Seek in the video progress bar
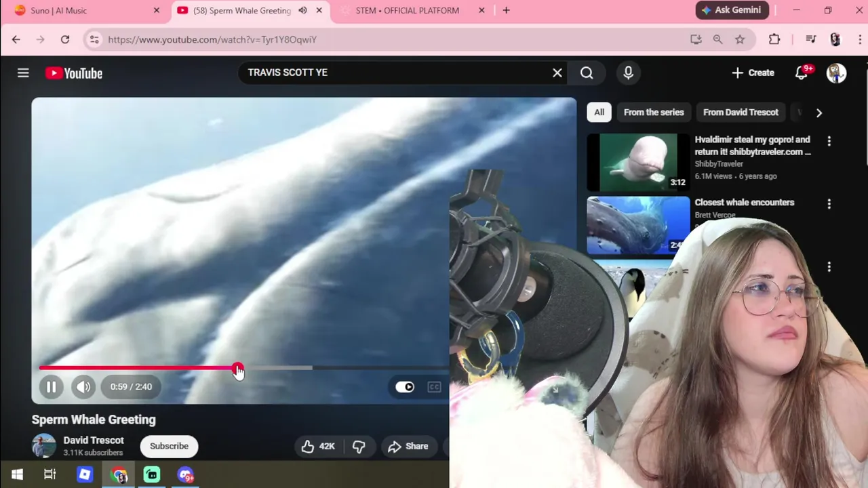Image resolution: width=868 pixels, height=488 pixels. coord(244,368)
